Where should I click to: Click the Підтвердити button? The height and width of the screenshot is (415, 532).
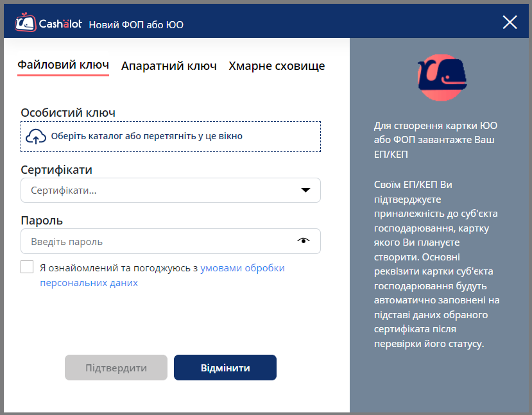116,368
